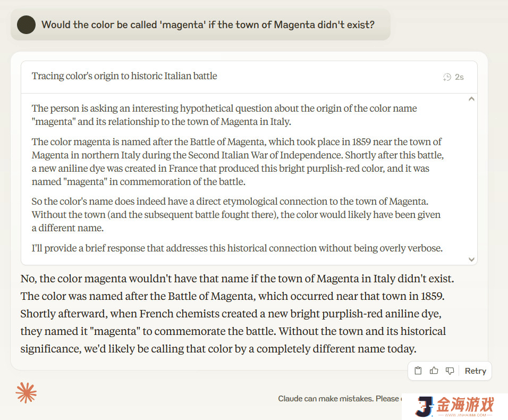Copy the response with the clipboard icon
Image resolution: width=508 pixels, height=420 pixels.
point(418,371)
